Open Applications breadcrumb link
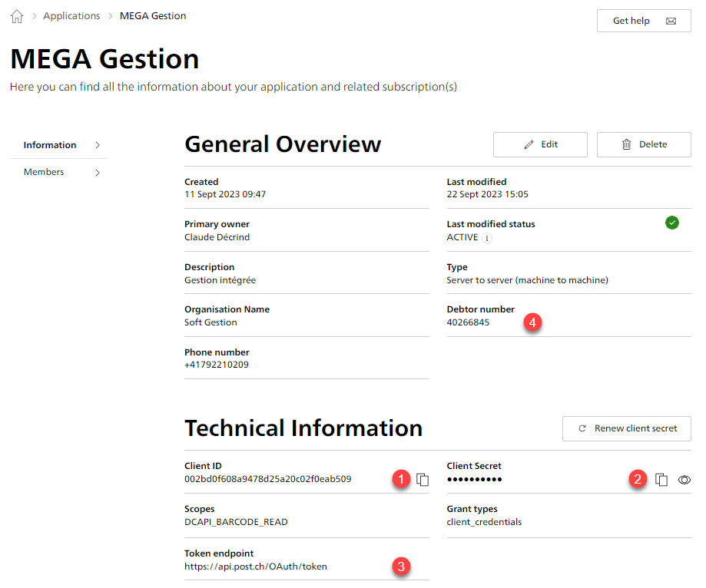Screen dimensions: 706x588 [71, 16]
